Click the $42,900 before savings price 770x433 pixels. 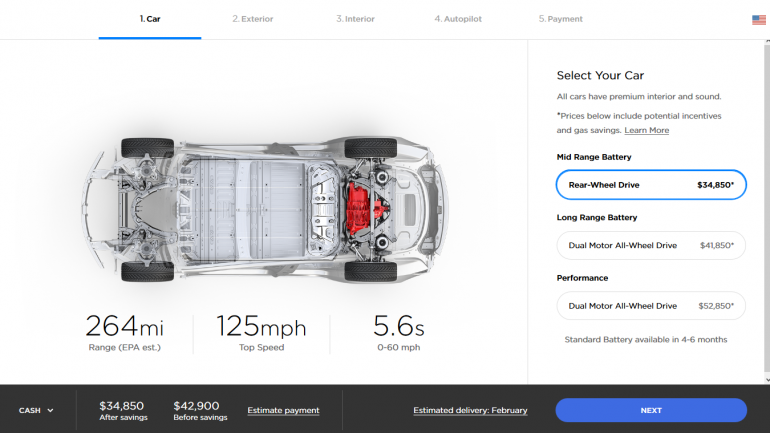(200, 410)
